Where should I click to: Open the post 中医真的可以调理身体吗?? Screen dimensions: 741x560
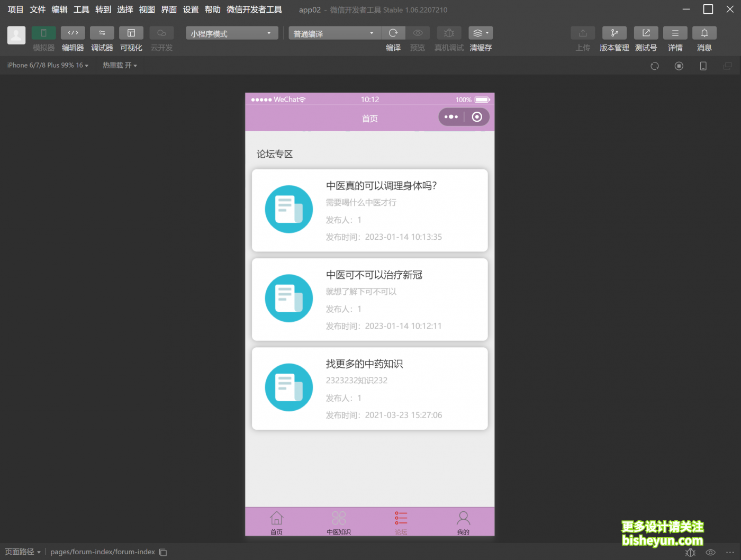tap(370, 211)
